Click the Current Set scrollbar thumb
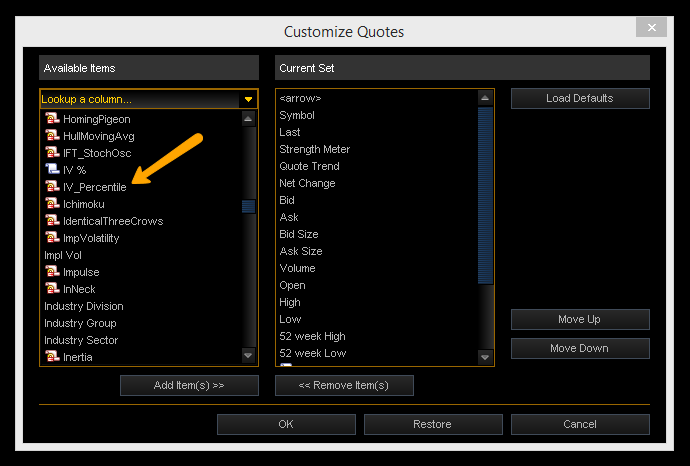 [x=485, y=195]
